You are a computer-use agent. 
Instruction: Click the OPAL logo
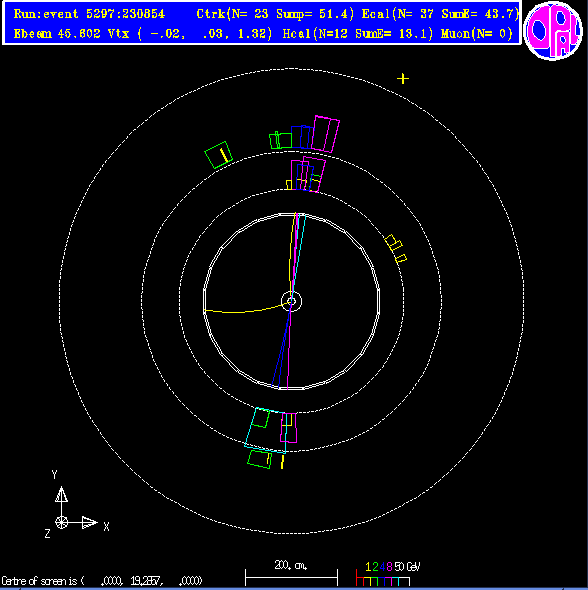[553, 30]
